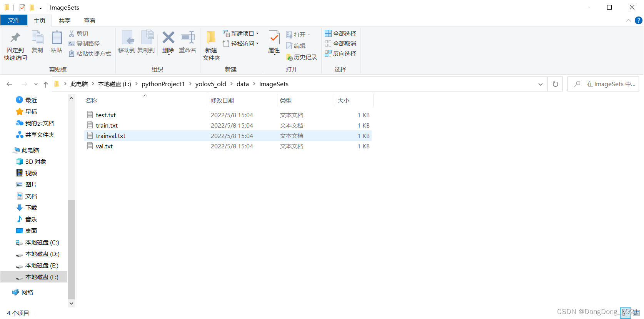Image resolution: width=644 pixels, height=319 pixels.
Task: Expand the recent locations dropdown arrow
Action: coord(36,84)
